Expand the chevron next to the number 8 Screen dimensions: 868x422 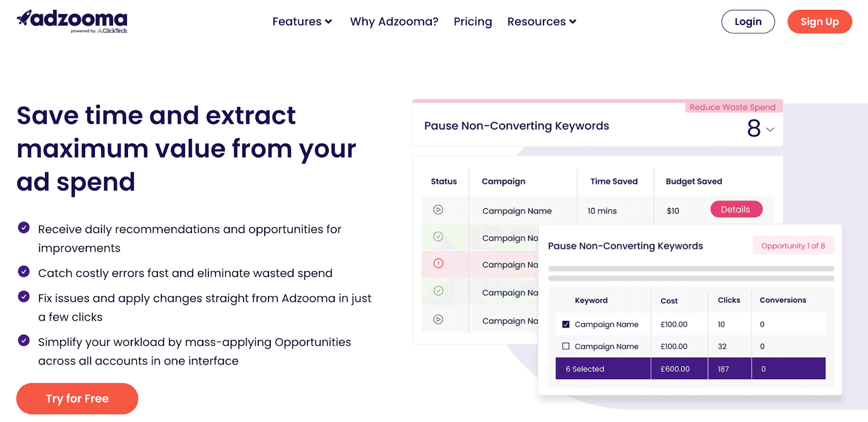point(769,130)
